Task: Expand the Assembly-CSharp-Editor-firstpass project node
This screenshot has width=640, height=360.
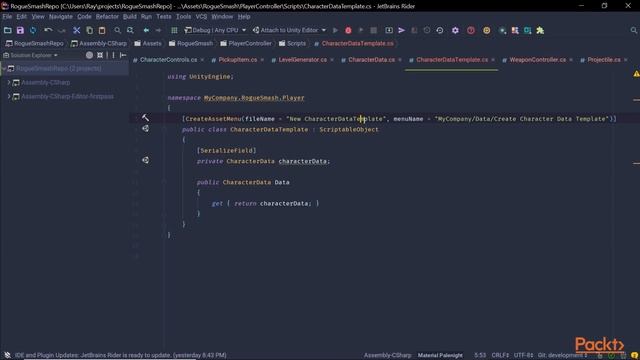Action: click(9, 96)
